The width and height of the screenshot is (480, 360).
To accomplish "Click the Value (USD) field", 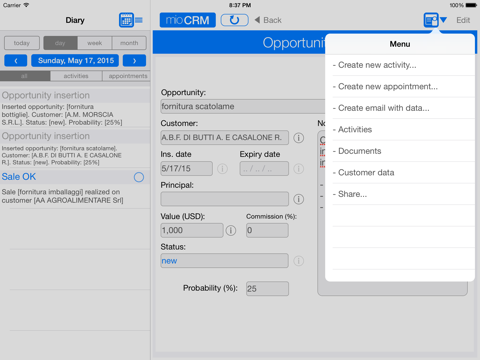I will 192,230.
